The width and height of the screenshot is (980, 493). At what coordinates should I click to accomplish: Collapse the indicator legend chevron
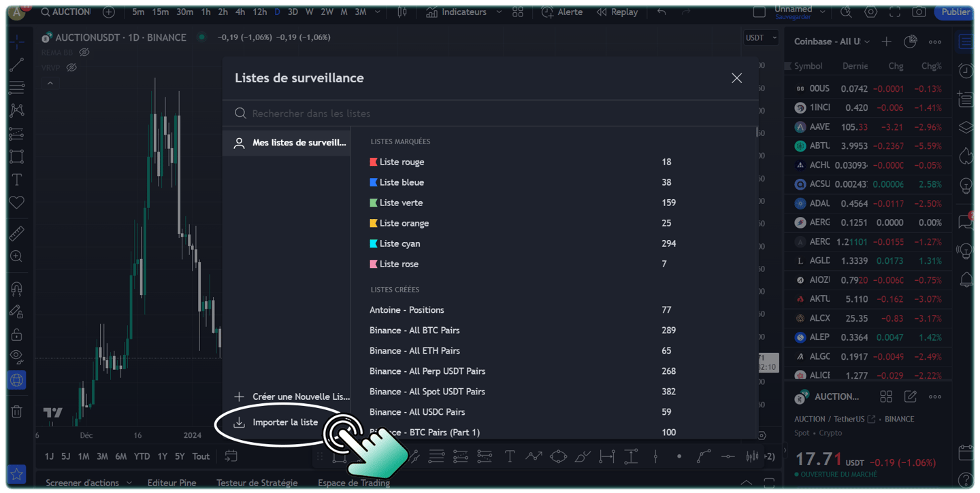click(x=50, y=84)
